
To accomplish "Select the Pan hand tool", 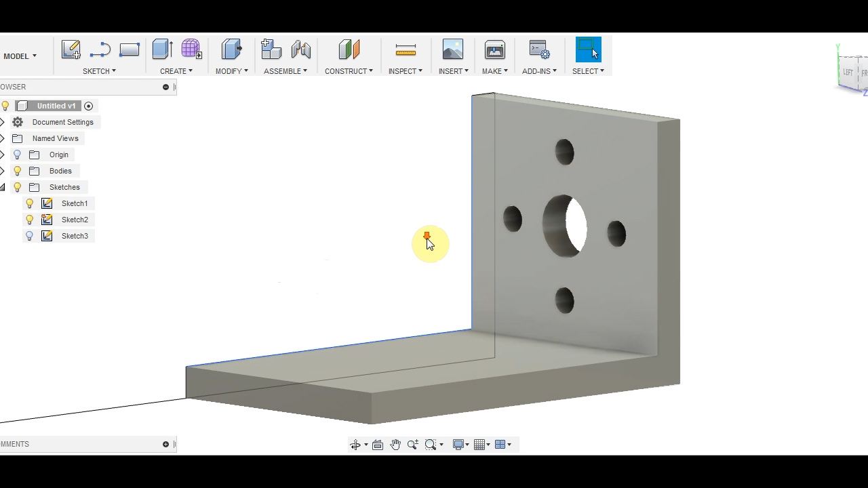I will [395, 445].
